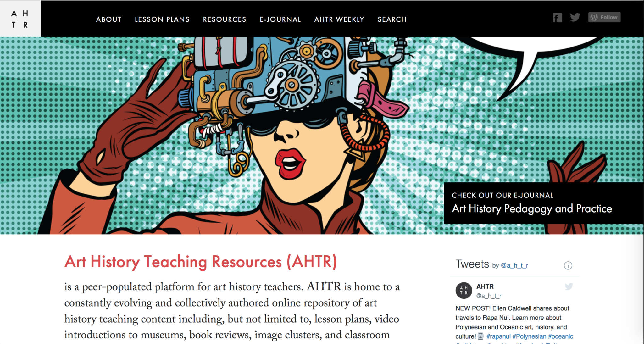Click the Tweets heading text
The height and width of the screenshot is (344, 644).
click(472, 264)
